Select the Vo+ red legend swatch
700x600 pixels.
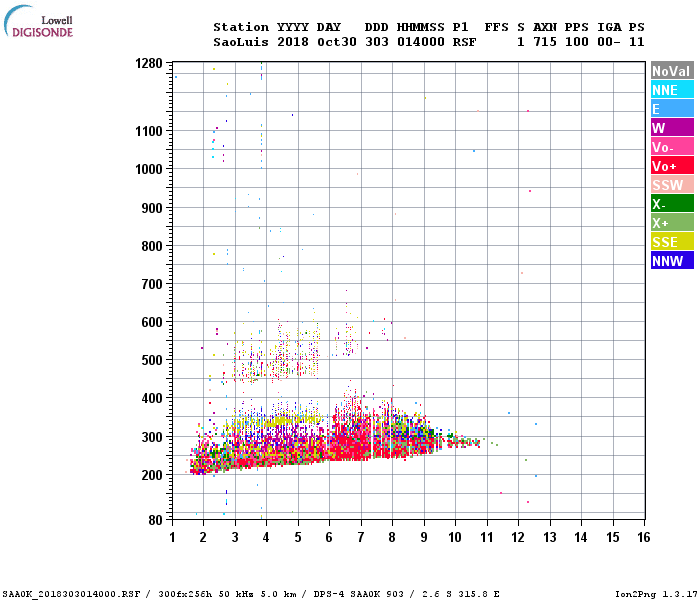pos(672,166)
